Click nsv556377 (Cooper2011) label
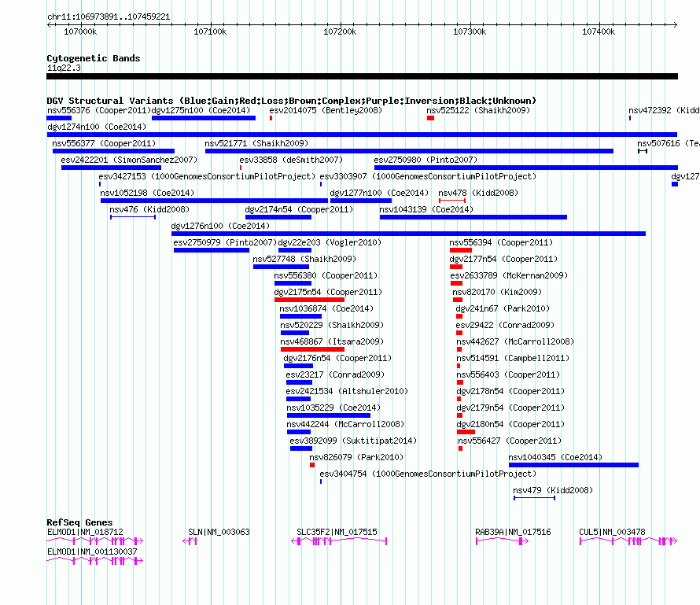Image resolution: width=700 pixels, height=605 pixels. [x=104, y=143]
